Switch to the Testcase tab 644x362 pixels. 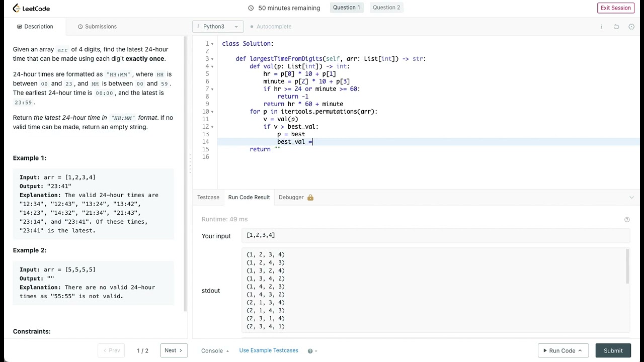[x=208, y=198]
